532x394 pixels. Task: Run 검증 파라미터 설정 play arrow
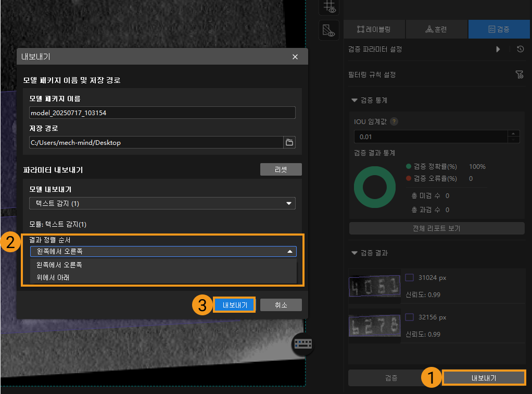click(498, 49)
